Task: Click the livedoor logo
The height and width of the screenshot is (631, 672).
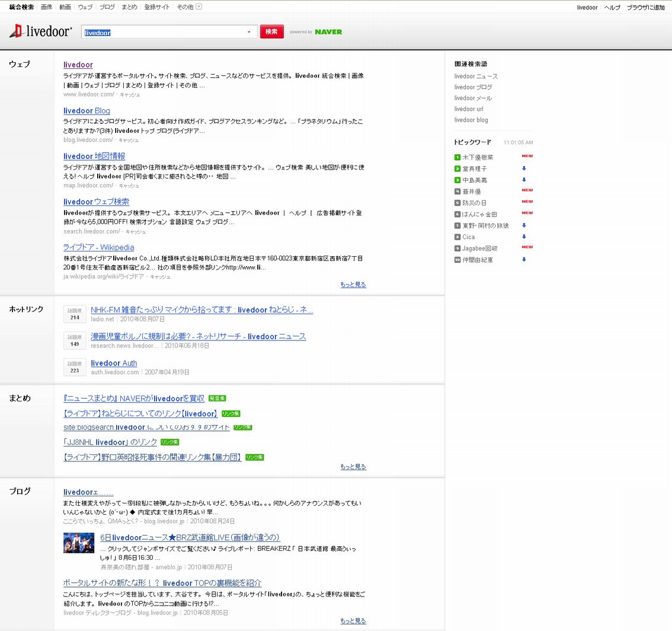Action: 41,31
